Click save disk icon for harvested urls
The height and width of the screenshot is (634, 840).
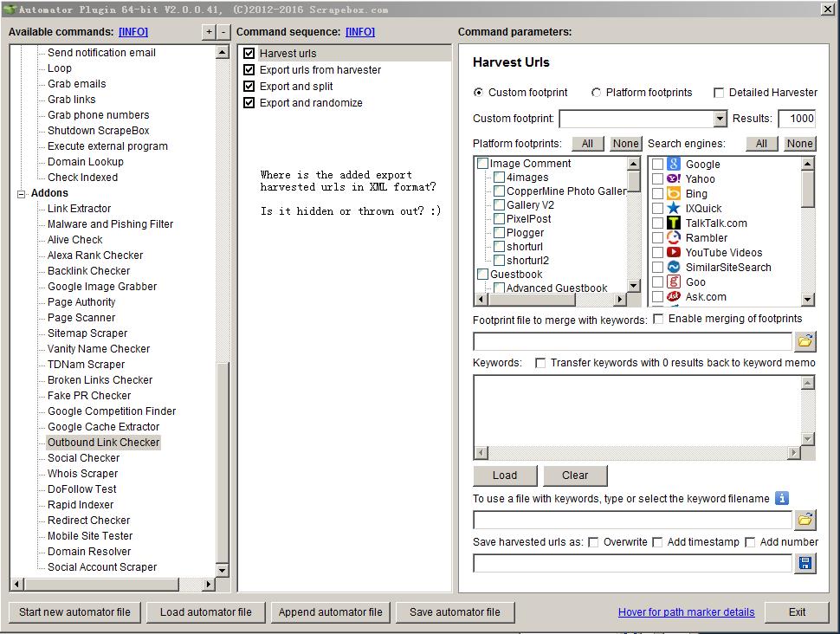coord(805,563)
